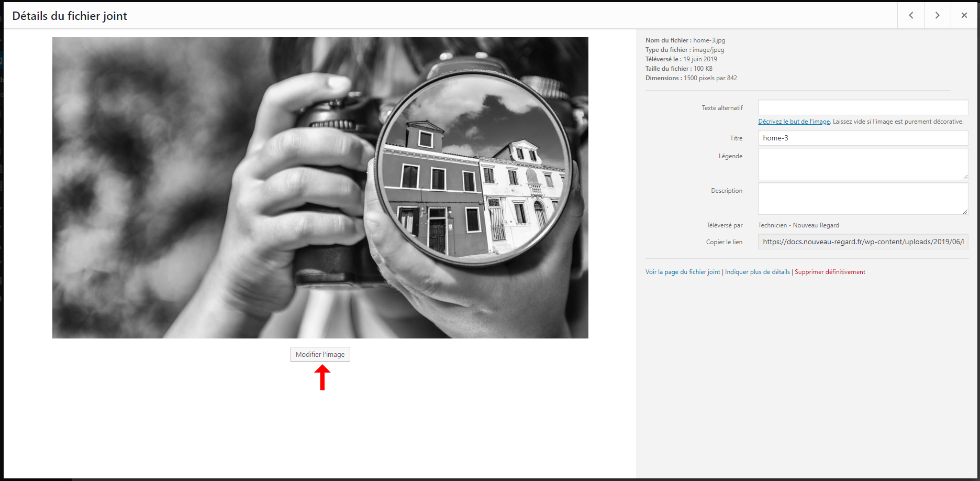Image resolution: width=980 pixels, height=481 pixels.
Task: Close the attachment details dialog
Action: 964,15
